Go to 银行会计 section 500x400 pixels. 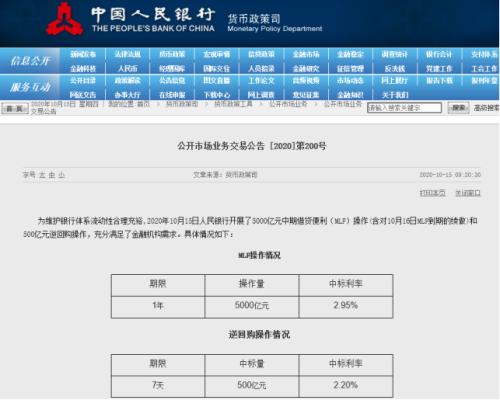pos(439,54)
